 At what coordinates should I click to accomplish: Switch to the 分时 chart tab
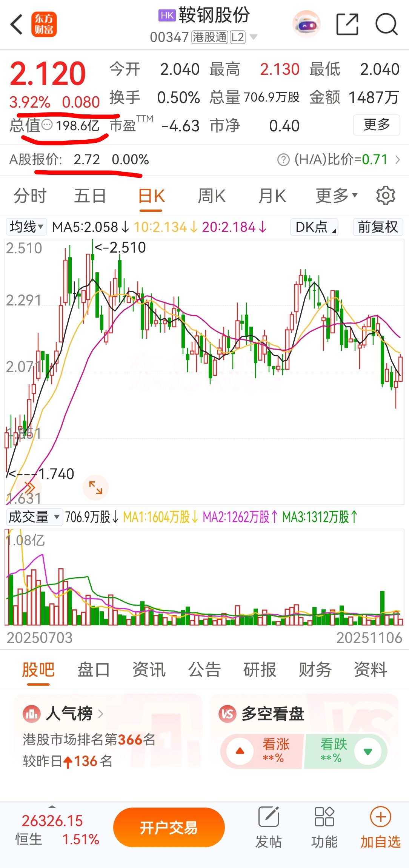pos(30,196)
